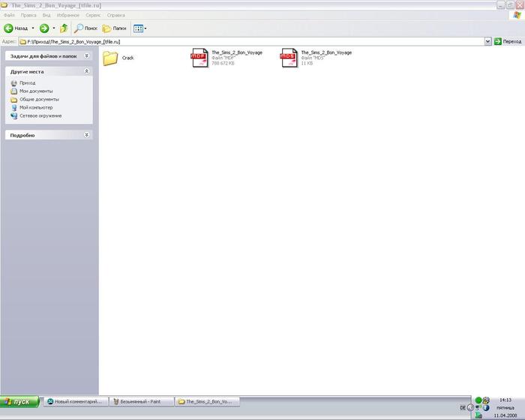The image size is (525, 420).
Task: Expand the address bar dropdown list
Action: (x=487, y=41)
